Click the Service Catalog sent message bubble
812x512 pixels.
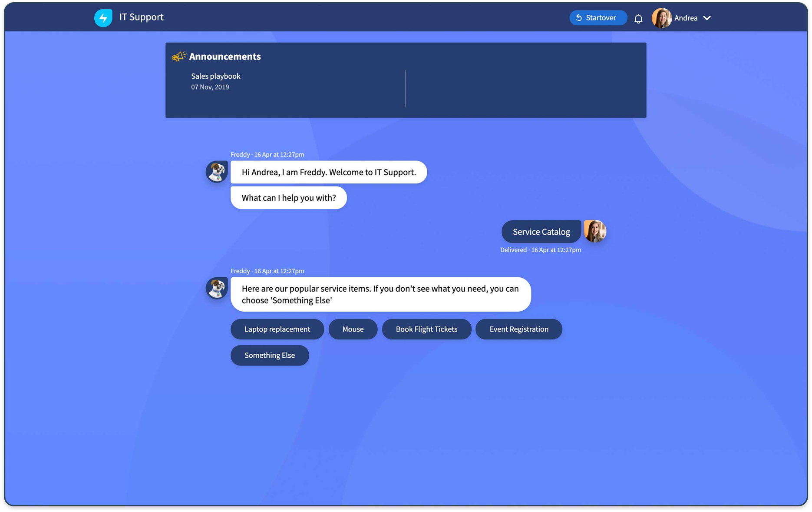click(x=541, y=231)
